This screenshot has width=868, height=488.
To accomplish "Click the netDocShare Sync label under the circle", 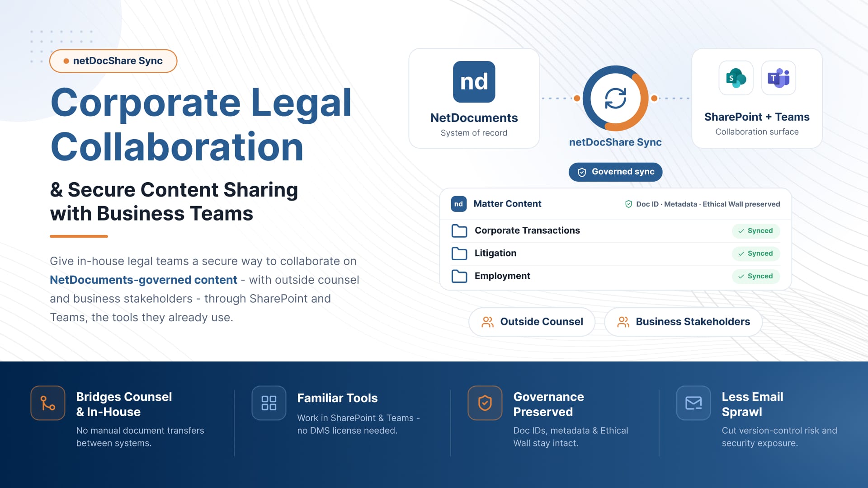I will (x=615, y=142).
